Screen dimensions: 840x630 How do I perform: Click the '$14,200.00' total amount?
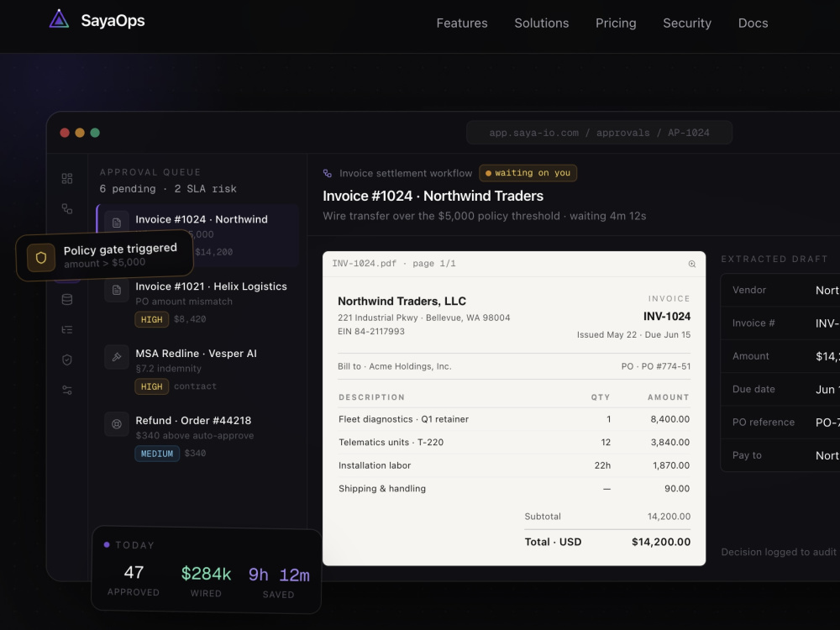(661, 542)
